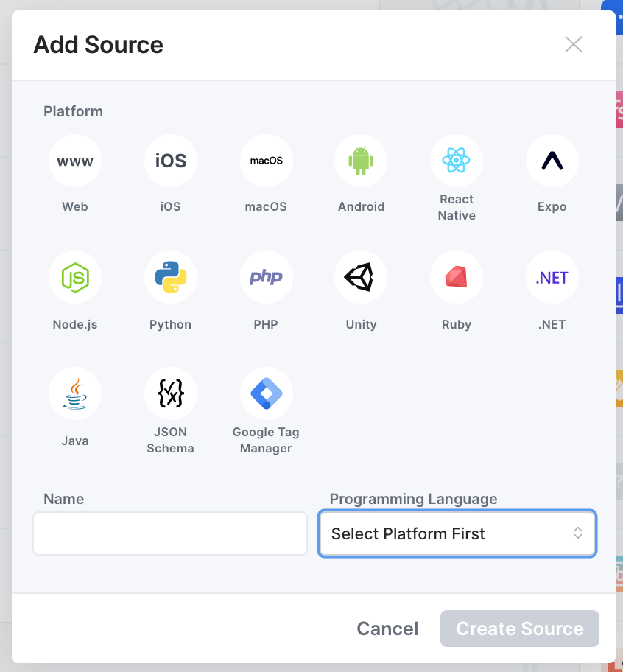Select the Web platform icon

pos(75,161)
